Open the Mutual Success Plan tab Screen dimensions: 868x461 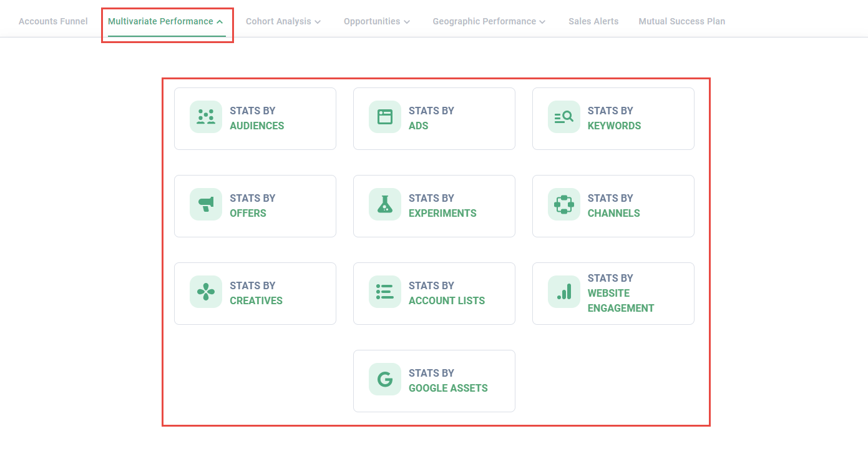coord(681,21)
